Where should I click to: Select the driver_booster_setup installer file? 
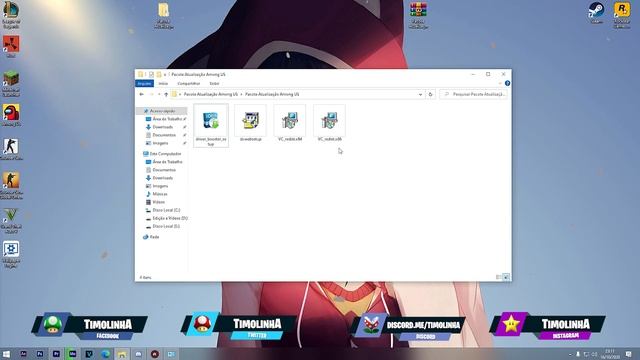click(x=211, y=125)
